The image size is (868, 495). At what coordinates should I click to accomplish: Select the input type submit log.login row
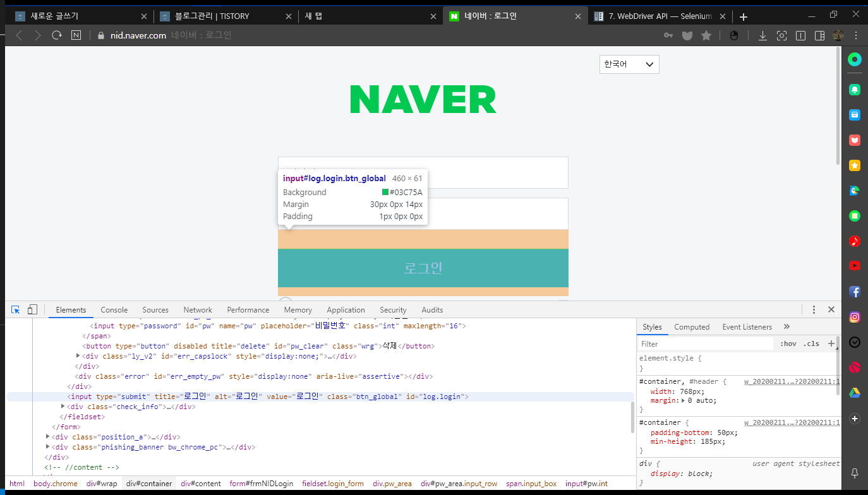(320, 397)
